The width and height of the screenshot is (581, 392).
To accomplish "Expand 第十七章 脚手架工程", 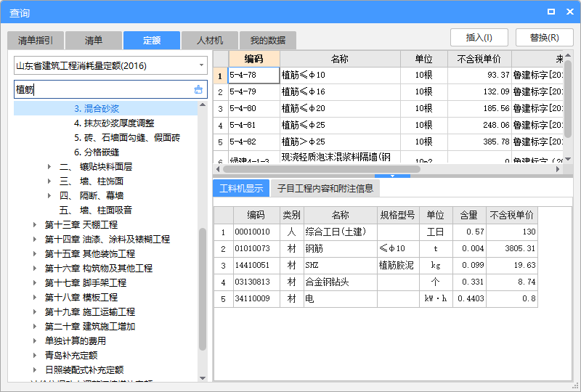I will pyautogui.click(x=35, y=282).
